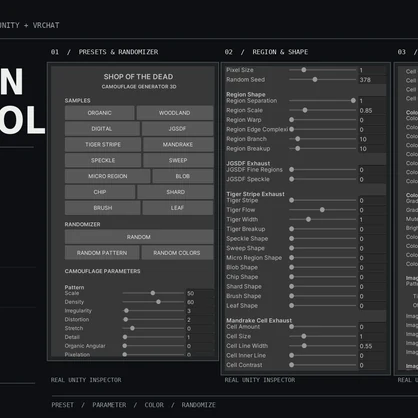The height and width of the screenshot is (418, 418).
Task: Select the SWEEP sample
Action: 178,160
